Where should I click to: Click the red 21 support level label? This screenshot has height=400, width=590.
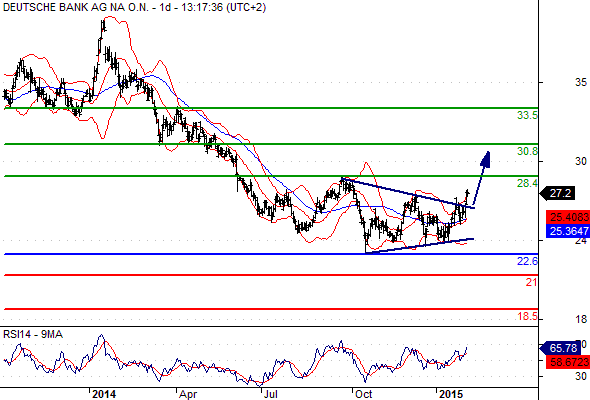(531, 282)
